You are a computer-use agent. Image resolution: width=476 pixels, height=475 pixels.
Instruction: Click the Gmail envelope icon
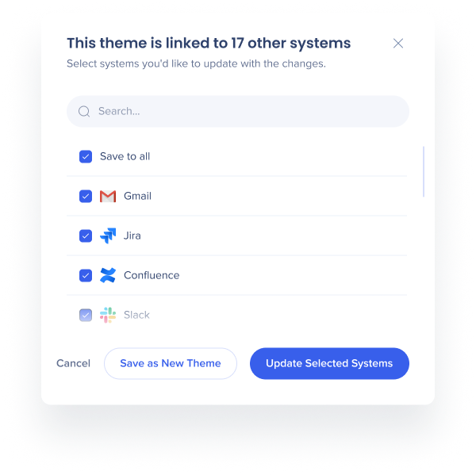click(x=108, y=196)
